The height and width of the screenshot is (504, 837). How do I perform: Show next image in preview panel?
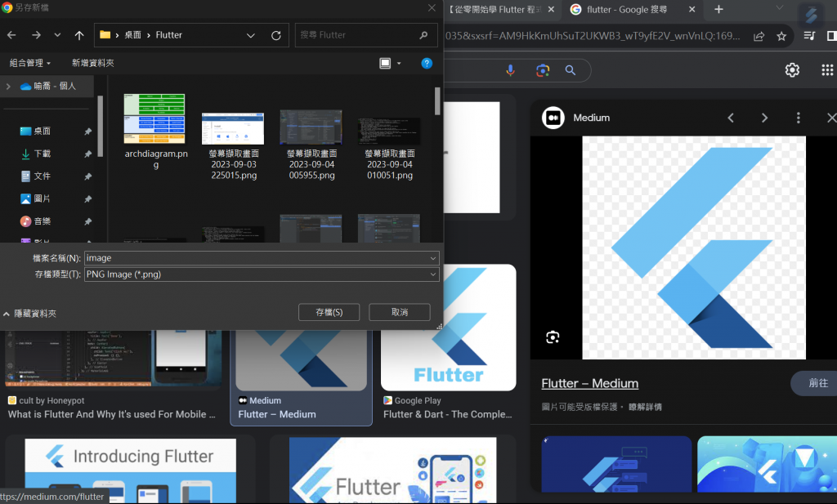pyautogui.click(x=764, y=118)
